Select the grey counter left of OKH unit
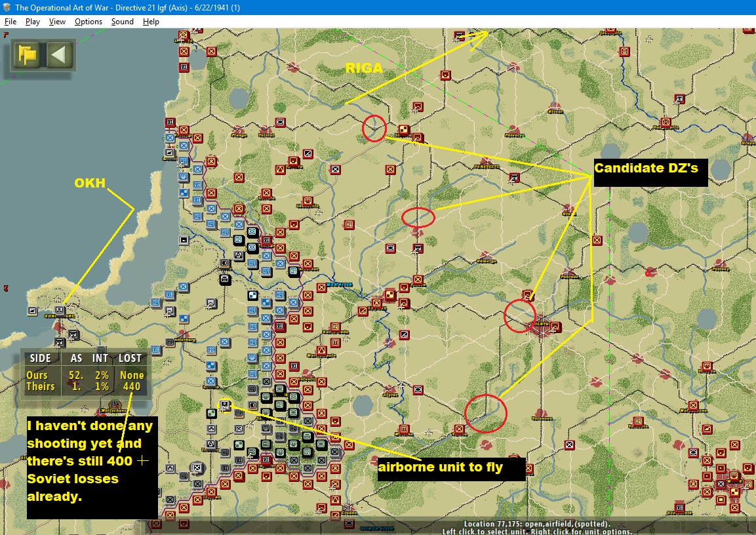 pos(32,311)
